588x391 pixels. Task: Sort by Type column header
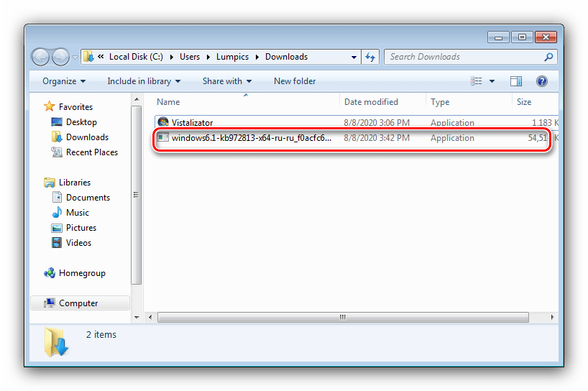point(440,102)
